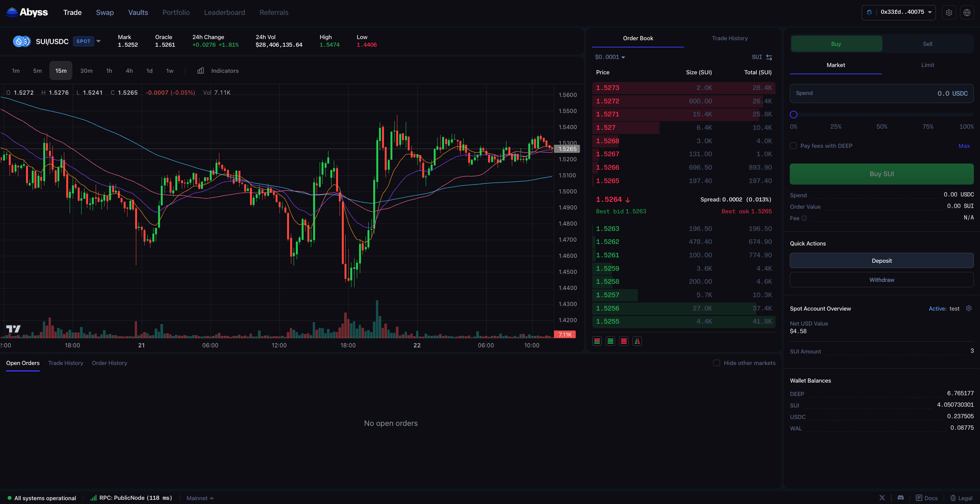Image resolution: width=980 pixels, height=504 pixels.
Task: Switch to Limit order tab
Action: click(927, 65)
